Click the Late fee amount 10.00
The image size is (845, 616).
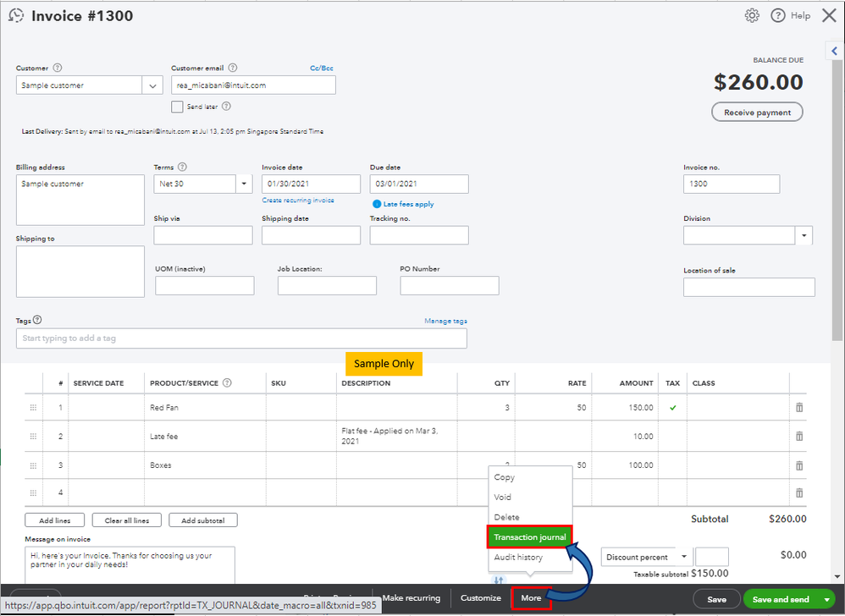643,436
